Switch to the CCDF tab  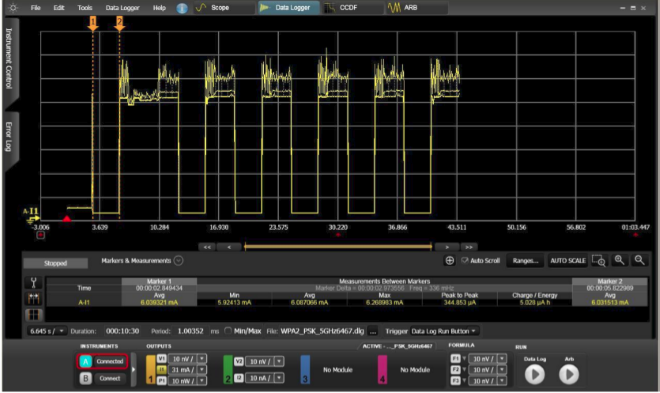353,8
